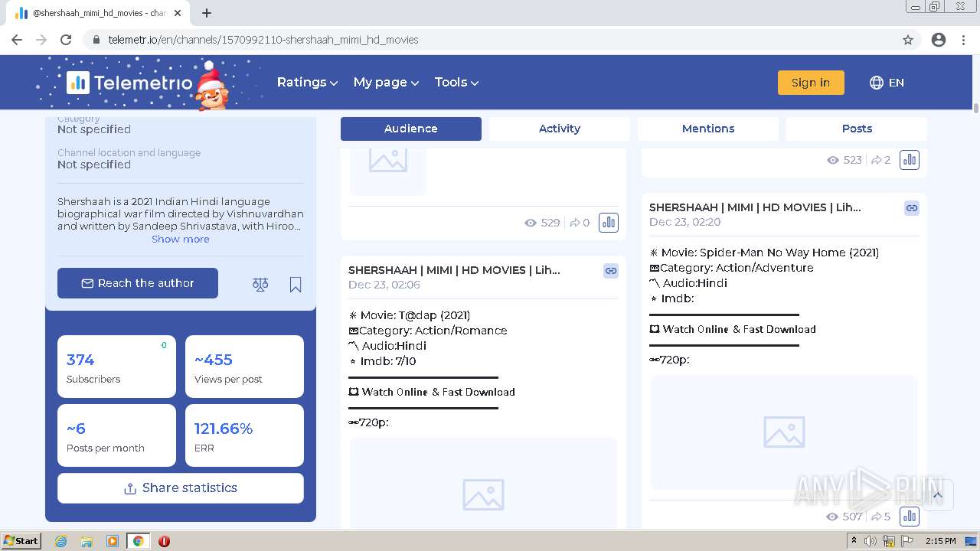Viewport: 980px width, 551px height.
Task: Open the Mentions tab
Action: coord(708,129)
